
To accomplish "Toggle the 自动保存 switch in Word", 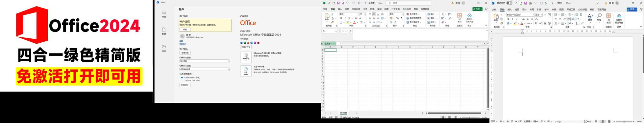I will pyautogui.click(x=509, y=3).
